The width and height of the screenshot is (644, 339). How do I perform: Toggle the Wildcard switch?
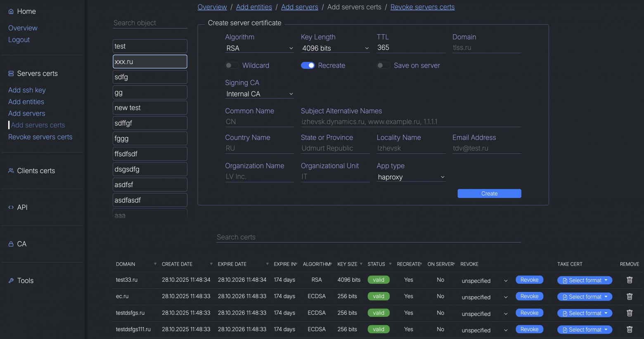point(232,66)
